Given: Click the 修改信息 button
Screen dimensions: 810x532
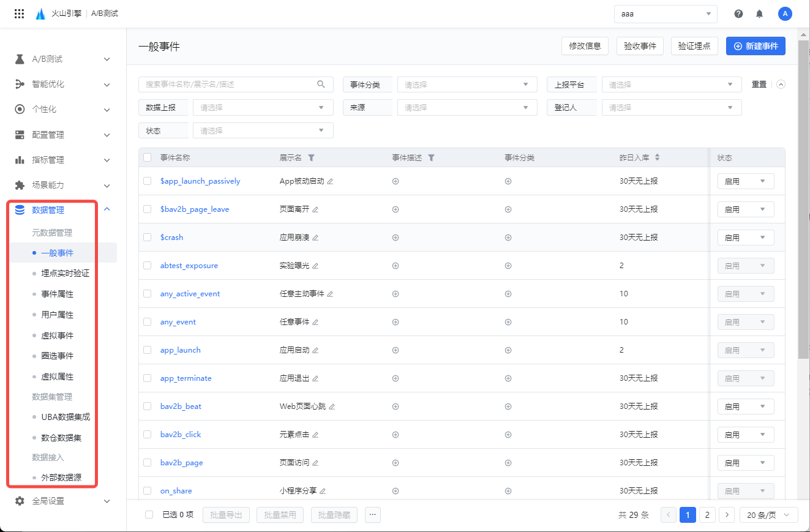Looking at the screenshot, I should tap(585, 46).
